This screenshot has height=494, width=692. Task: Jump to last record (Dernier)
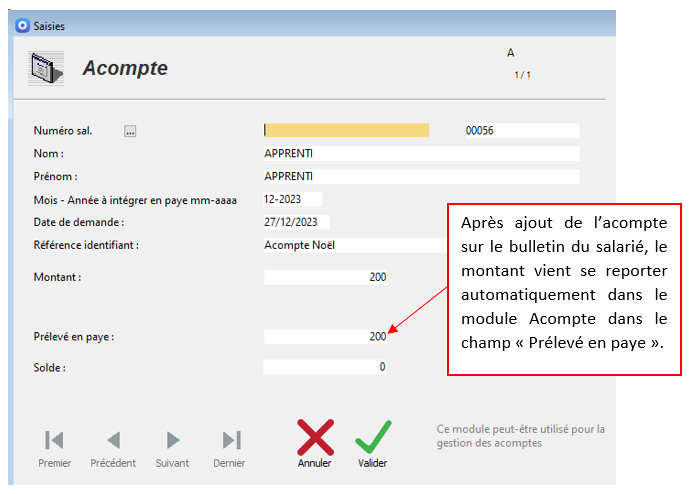[x=230, y=440]
